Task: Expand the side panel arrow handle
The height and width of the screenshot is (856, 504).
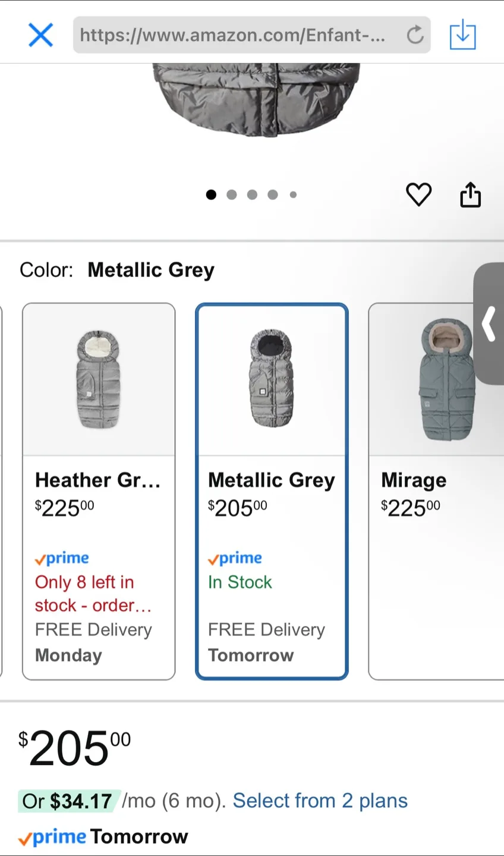Action: [x=489, y=324]
